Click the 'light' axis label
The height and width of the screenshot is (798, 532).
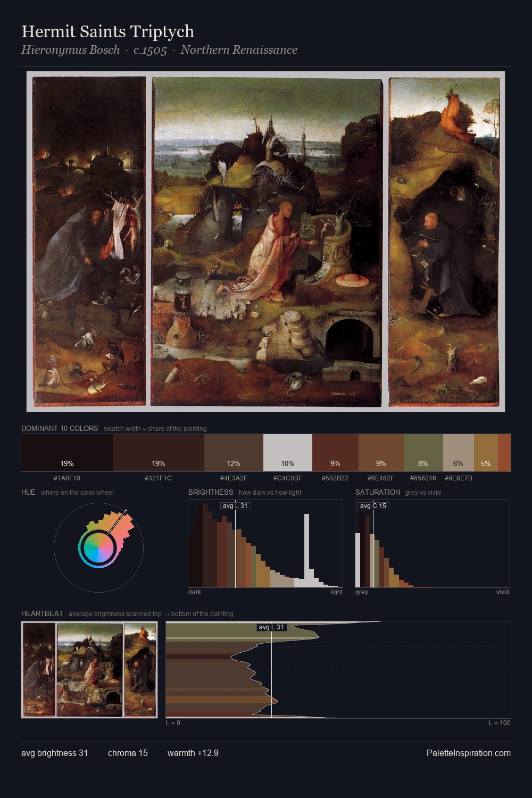pyautogui.click(x=336, y=592)
